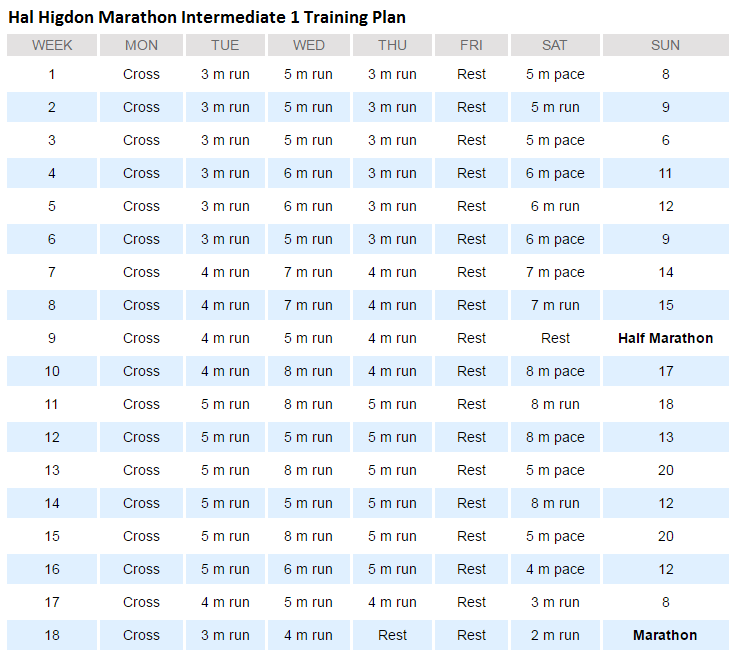Select the MON column header
The height and width of the screenshot is (658, 737).
point(141,45)
